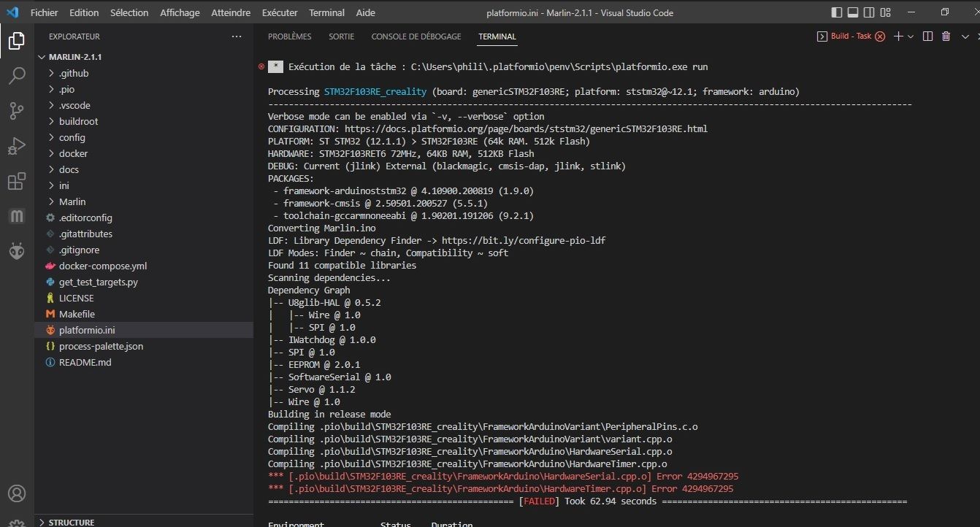The image size is (980, 527).
Task: Click STM32F103RE_creality environment name in Processing line
Action: 375,92
